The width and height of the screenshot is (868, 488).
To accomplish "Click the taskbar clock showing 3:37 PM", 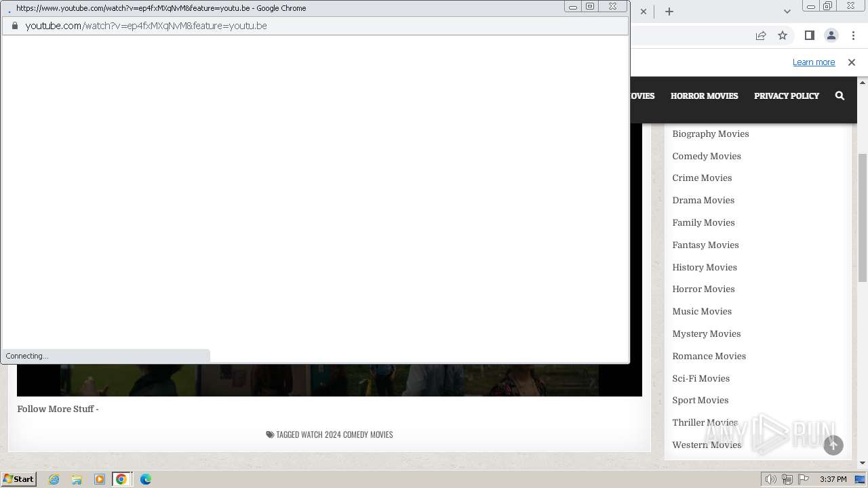I will [x=833, y=479].
